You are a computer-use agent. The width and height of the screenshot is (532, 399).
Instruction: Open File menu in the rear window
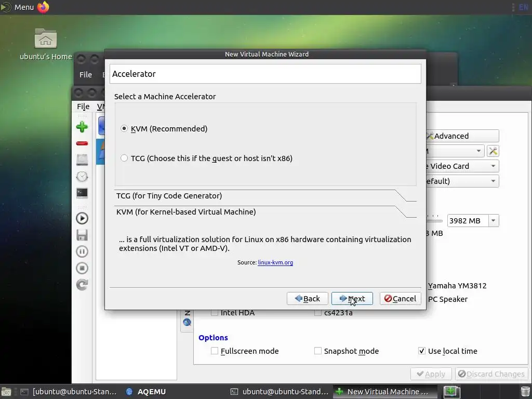86,75
